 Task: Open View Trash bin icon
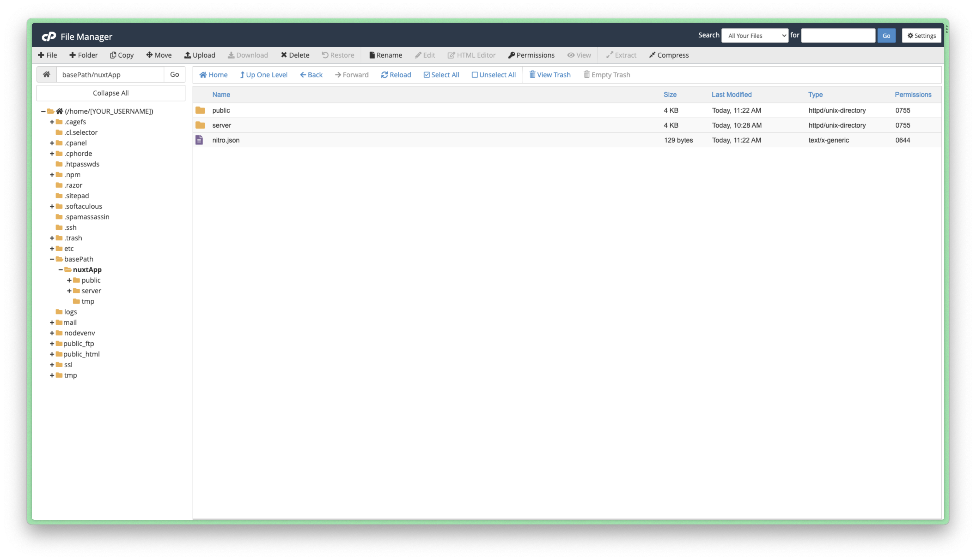click(x=532, y=74)
